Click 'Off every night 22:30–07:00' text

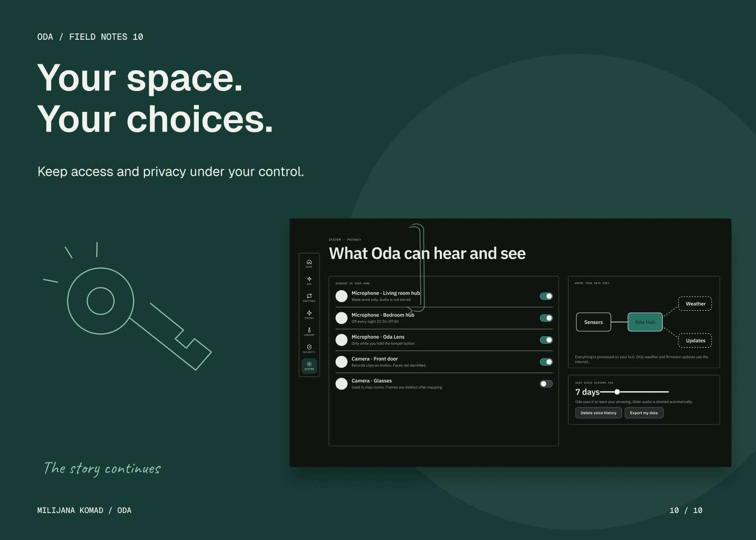coord(375,322)
